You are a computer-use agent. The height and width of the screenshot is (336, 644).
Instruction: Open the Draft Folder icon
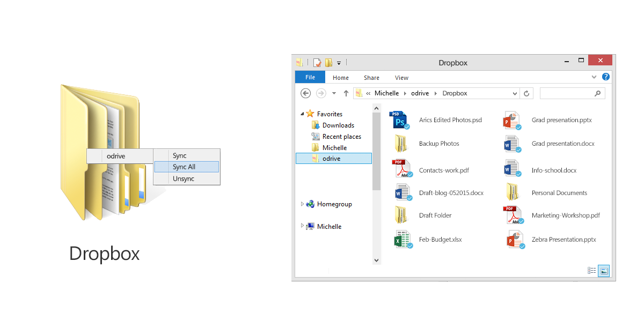coord(401,215)
